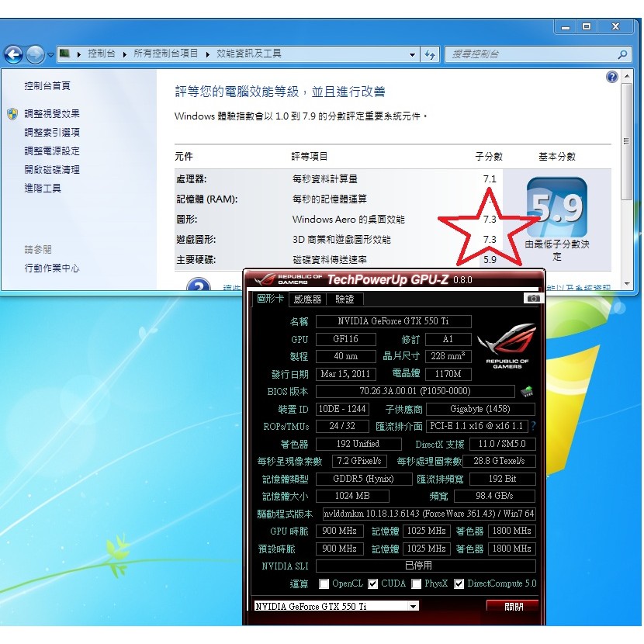Toggle the OpenCL checkbox

point(324,583)
